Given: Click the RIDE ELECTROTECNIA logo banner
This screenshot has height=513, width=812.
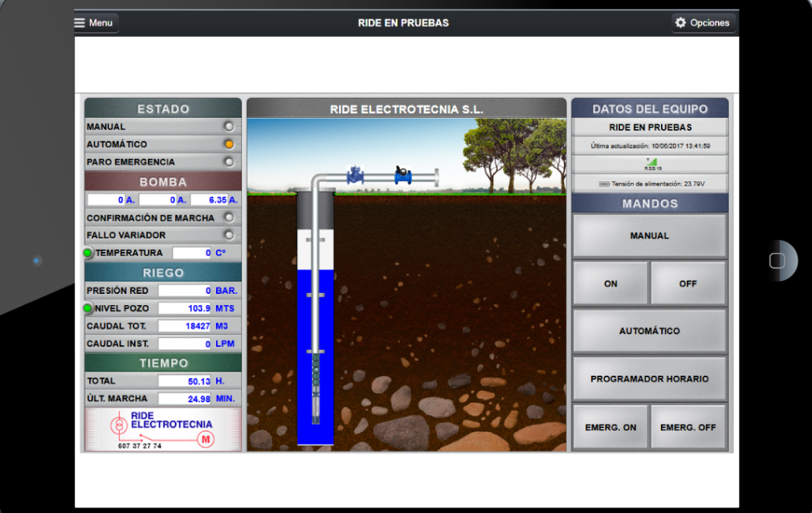Looking at the screenshot, I should (x=163, y=430).
